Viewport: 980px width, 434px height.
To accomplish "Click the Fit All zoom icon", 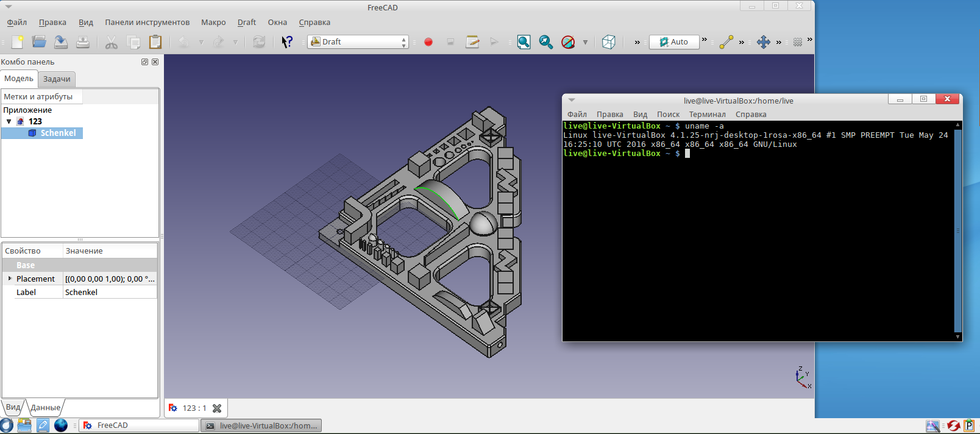I will tap(524, 42).
